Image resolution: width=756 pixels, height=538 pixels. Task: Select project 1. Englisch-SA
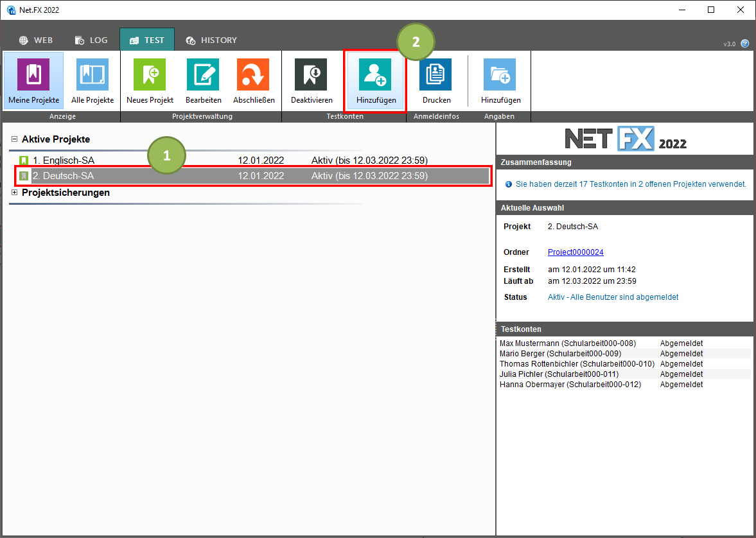point(253,161)
